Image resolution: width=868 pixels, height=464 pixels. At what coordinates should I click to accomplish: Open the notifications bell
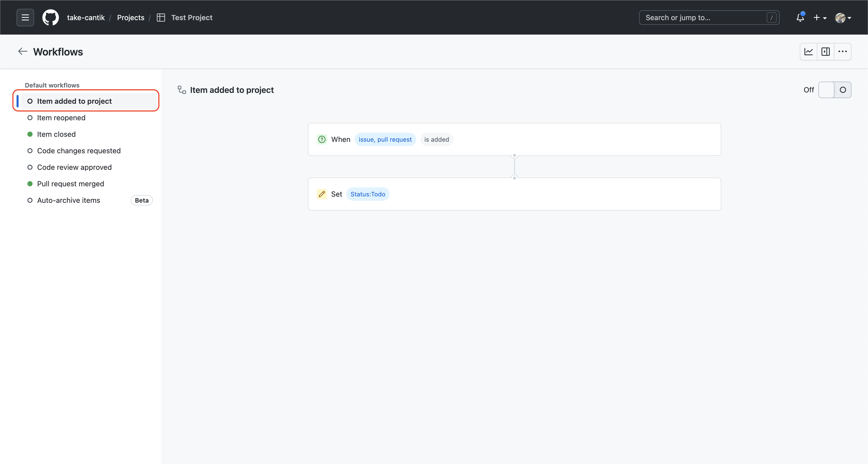800,18
